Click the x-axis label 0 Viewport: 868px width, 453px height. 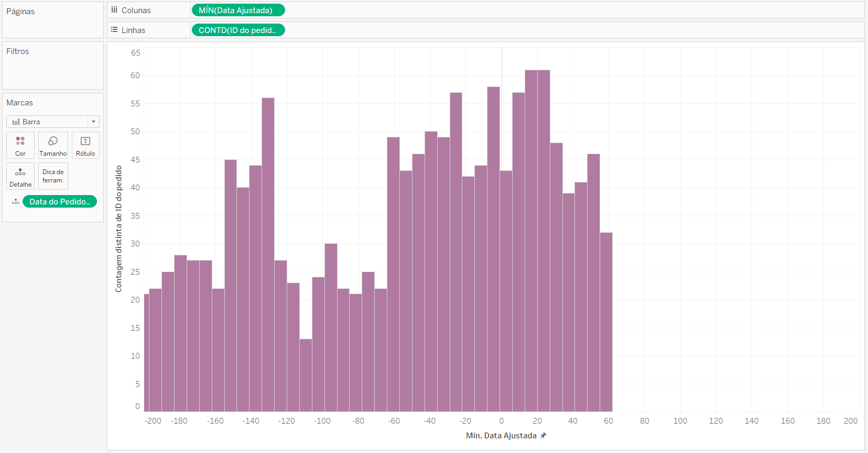(502, 420)
